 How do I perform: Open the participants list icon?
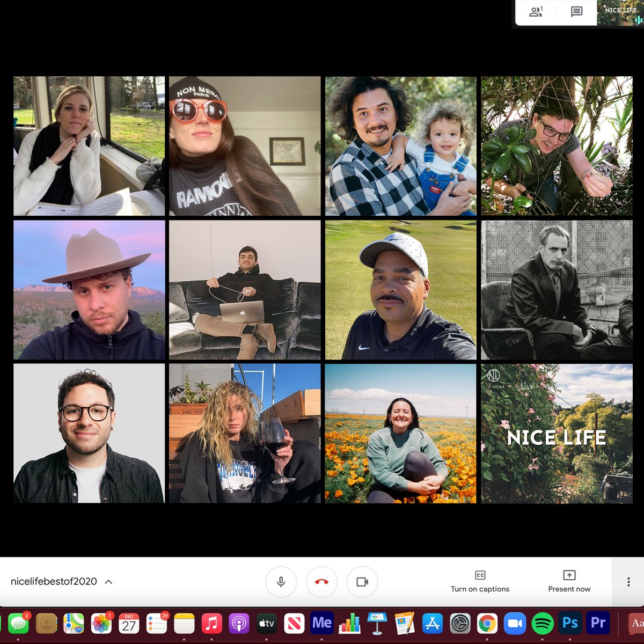[536, 12]
